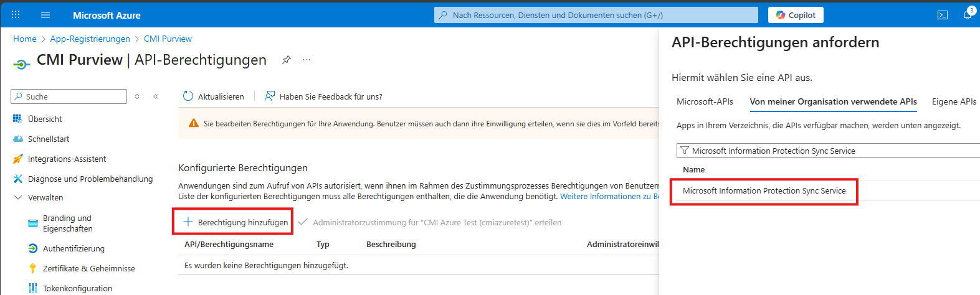Open the Weitere Informationen link
The height and width of the screenshot is (295, 980).
(609, 196)
